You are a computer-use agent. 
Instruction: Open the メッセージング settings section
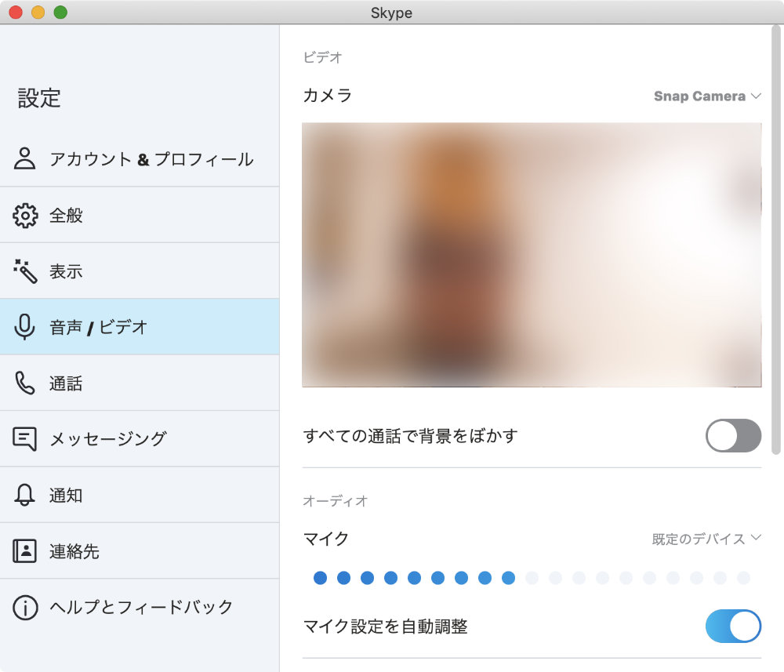[x=140, y=439]
